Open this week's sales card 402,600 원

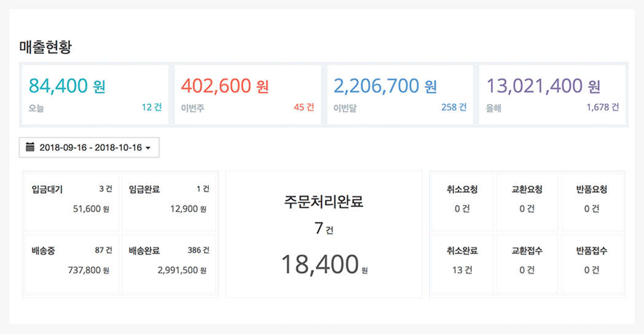tap(248, 95)
